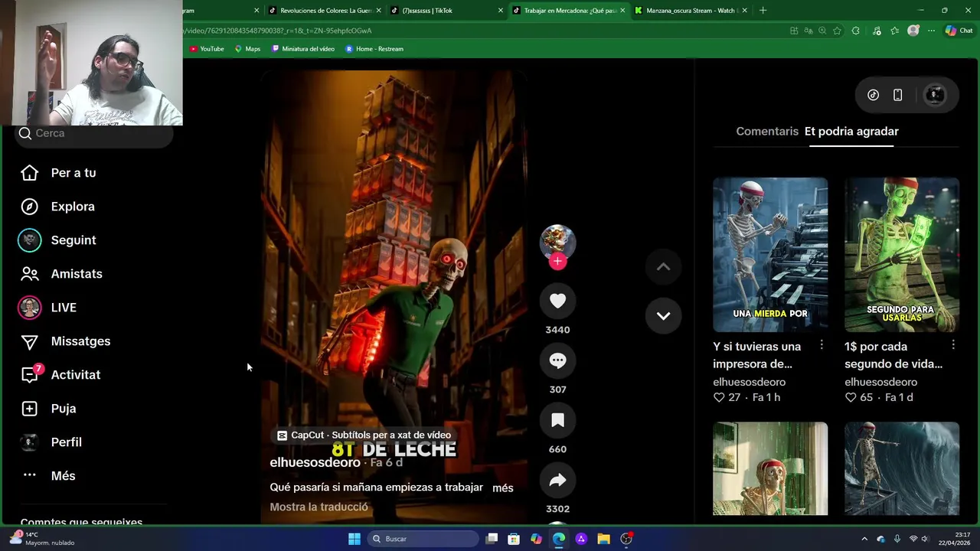The height and width of the screenshot is (551, 980).
Task: Open comments bubble showing 307
Action: 557,361
